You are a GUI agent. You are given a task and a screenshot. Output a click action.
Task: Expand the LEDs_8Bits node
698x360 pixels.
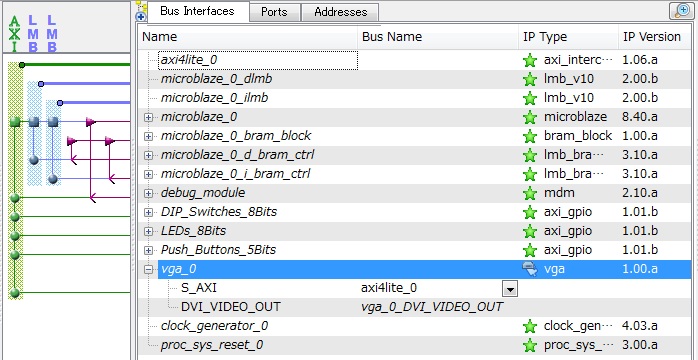pyautogui.click(x=148, y=231)
